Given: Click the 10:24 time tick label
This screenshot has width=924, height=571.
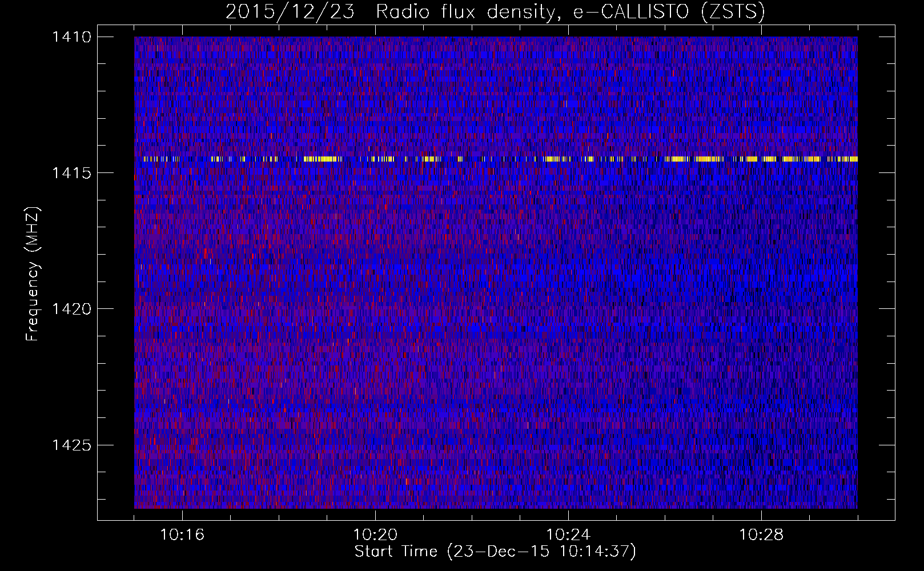Looking at the screenshot, I should click(x=568, y=535).
